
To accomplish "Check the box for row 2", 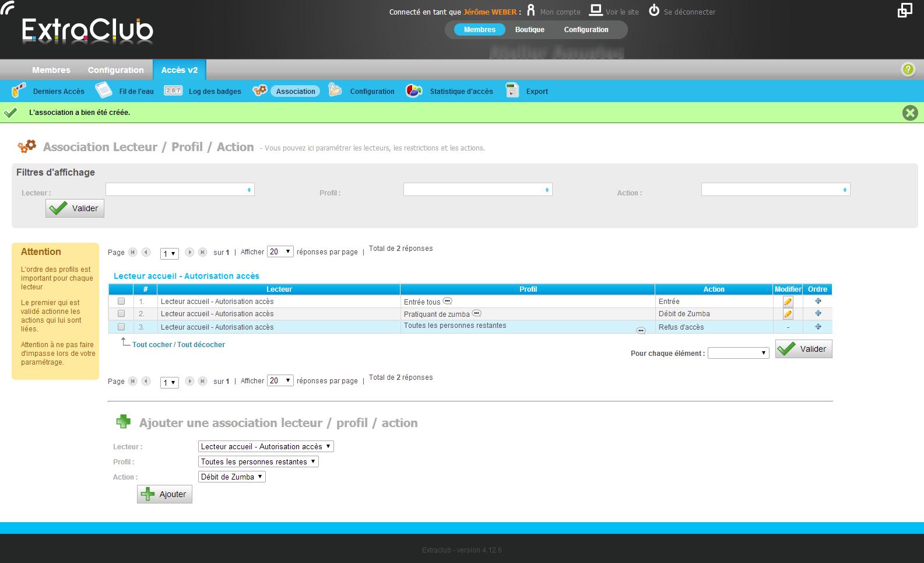I will pyautogui.click(x=121, y=314).
